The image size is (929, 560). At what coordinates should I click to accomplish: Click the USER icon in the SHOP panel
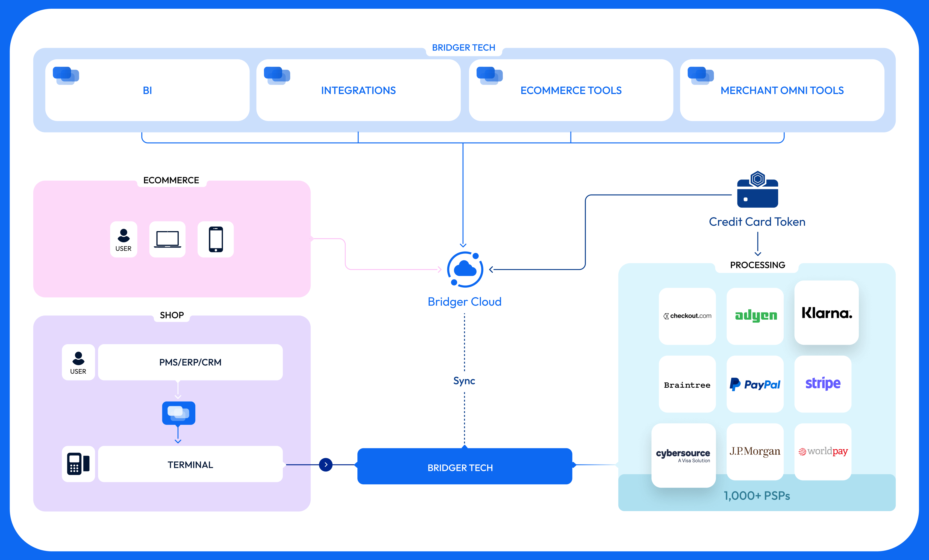point(78,362)
